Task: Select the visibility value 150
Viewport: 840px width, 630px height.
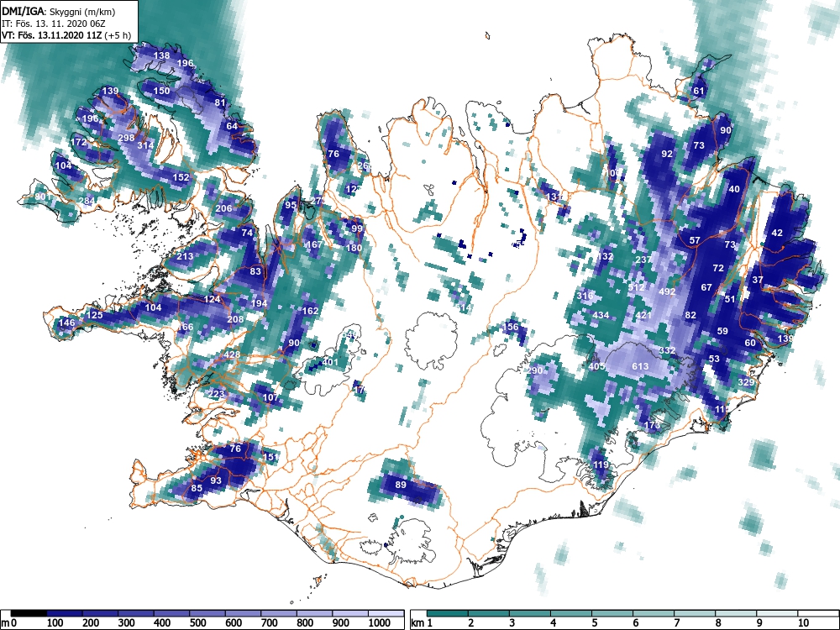Action: coord(161,91)
